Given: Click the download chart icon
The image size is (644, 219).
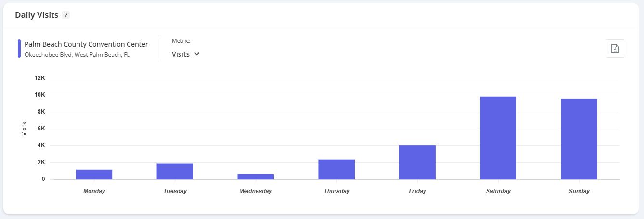Looking at the screenshot, I should [x=615, y=49].
